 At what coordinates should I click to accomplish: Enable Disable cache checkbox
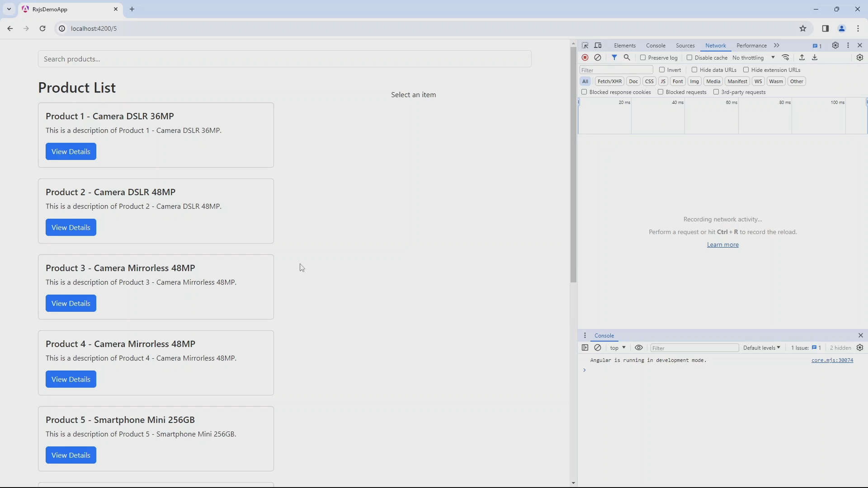[x=689, y=57]
